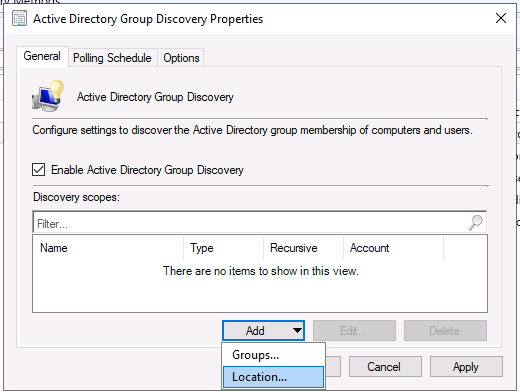Uncheck Enable Active Directory Group Discovery
Image resolution: width=520 pixels, height=392 pixels.
[39, 170]
